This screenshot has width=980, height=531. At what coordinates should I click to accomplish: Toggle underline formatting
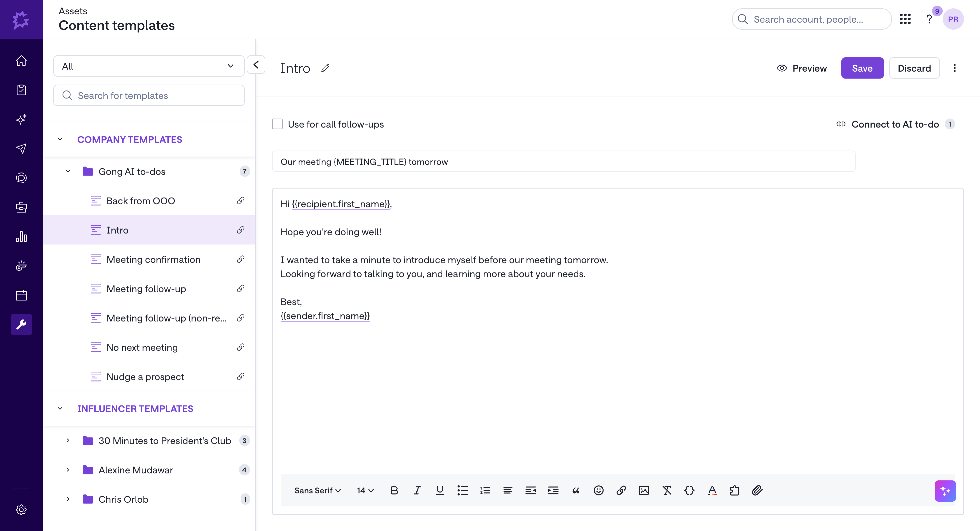point(440,490)
